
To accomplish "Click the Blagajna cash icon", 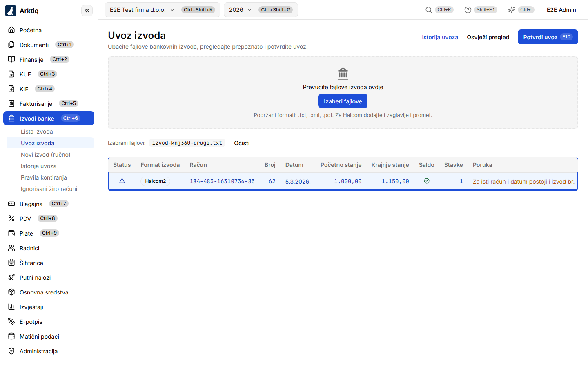I will pos(11,204).
